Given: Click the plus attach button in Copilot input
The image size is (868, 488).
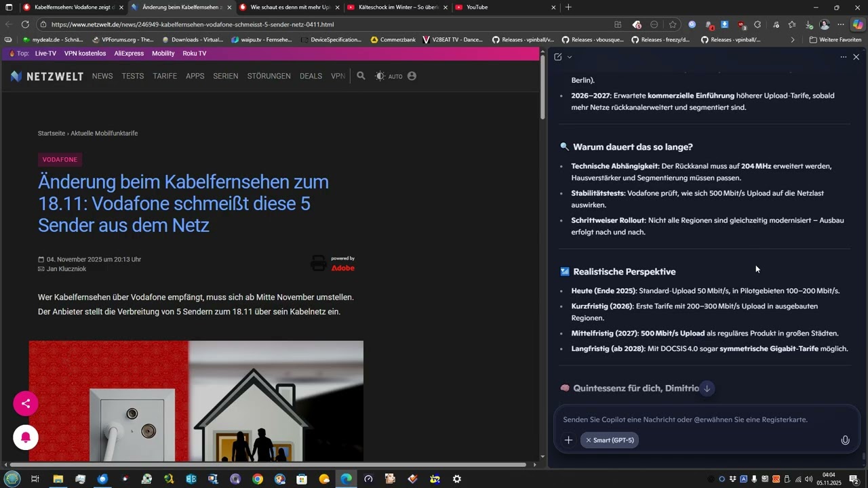Looking at the screenshot, I should [568, 440].
